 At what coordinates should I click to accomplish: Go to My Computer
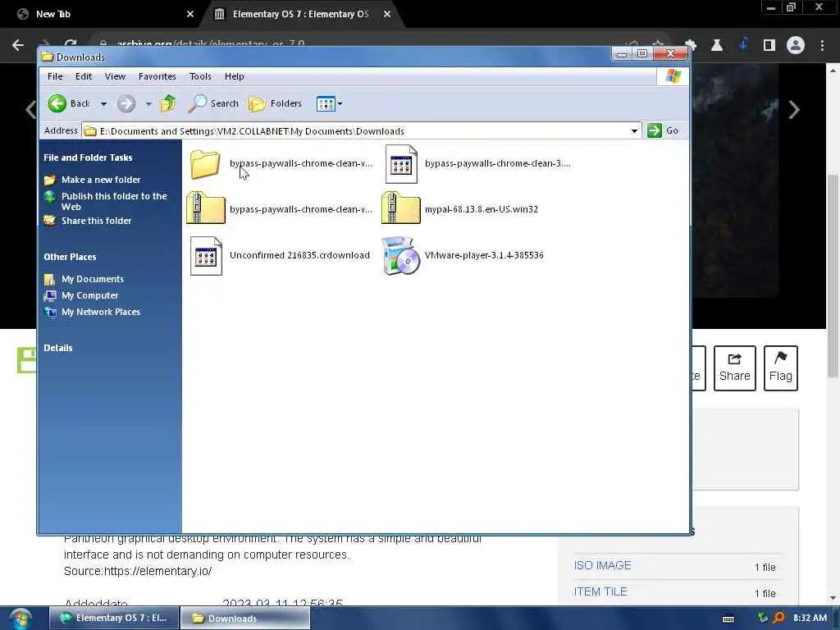point(89,295)
